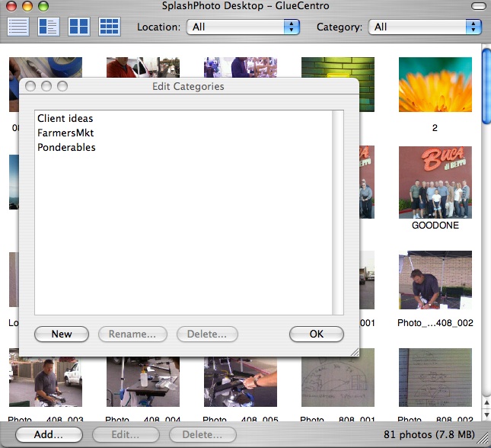Switch to small thumbnails grid view
491x448 pixels.
pos(110,26)
